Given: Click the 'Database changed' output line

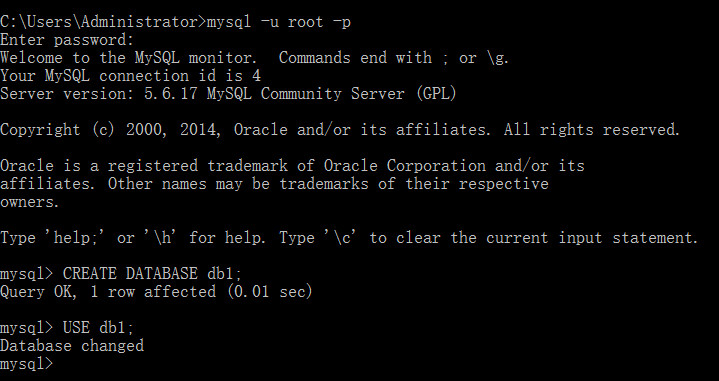Looking at the screenshot, I should pos(72,346).
